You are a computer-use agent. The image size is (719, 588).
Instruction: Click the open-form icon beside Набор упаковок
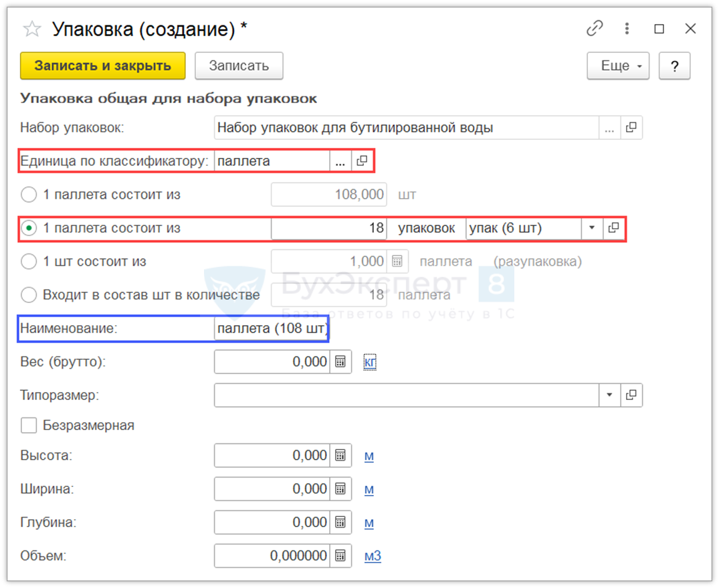click(x=631, y=128)
